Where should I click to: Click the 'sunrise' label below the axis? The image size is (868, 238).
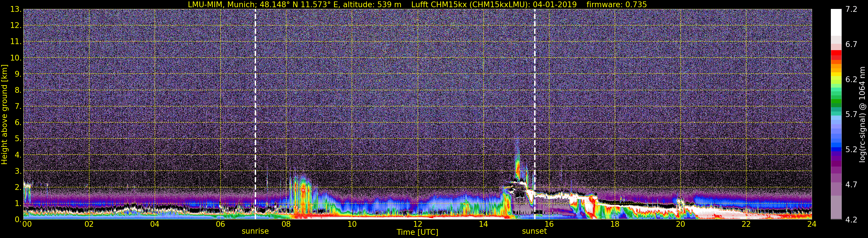(255, 231)
